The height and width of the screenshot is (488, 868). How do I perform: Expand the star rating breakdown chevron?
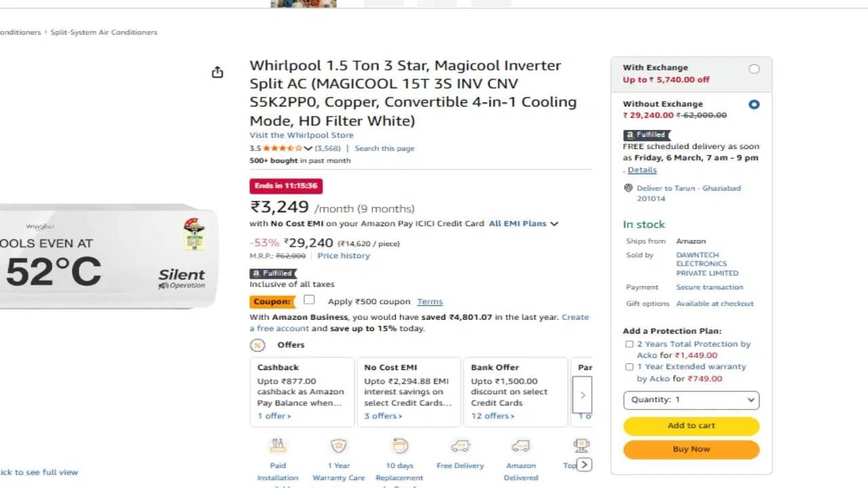pyautogui.click(x=309, y=147)
